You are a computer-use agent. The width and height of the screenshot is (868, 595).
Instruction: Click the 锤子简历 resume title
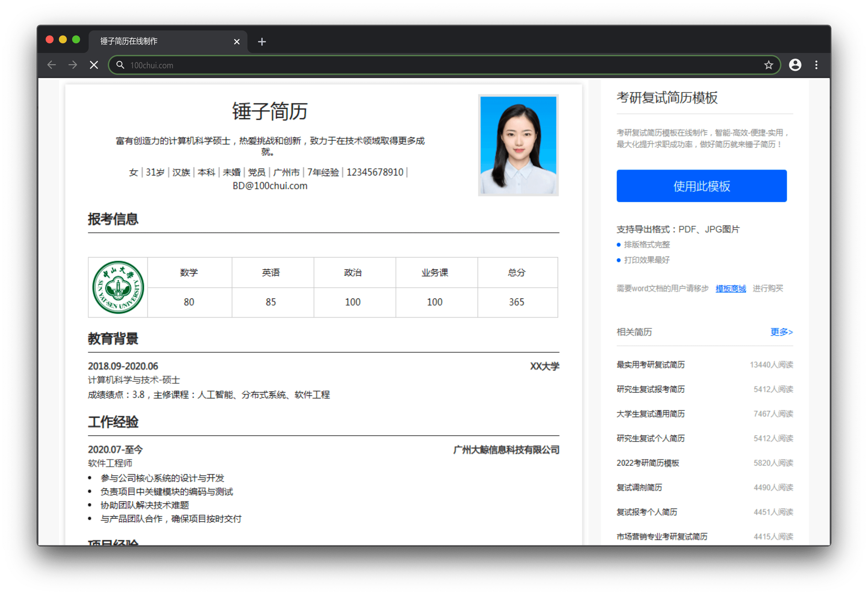(270, 111)
